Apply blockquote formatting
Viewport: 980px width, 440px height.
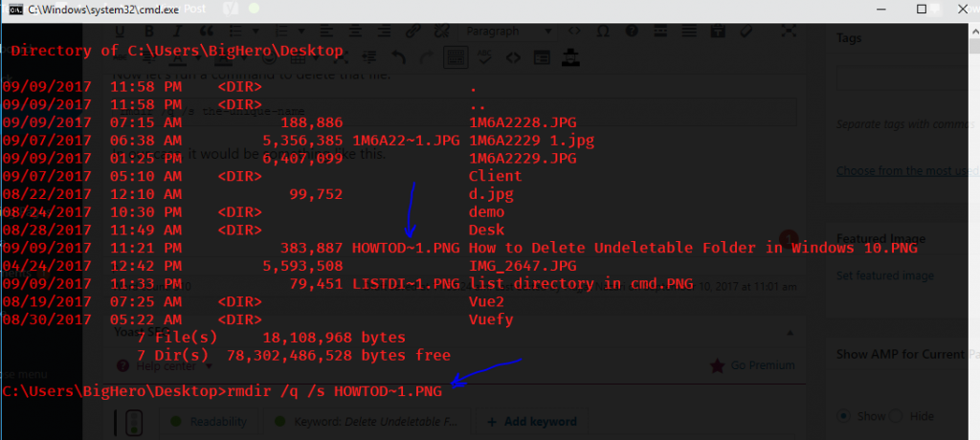[x=204, y=31]
